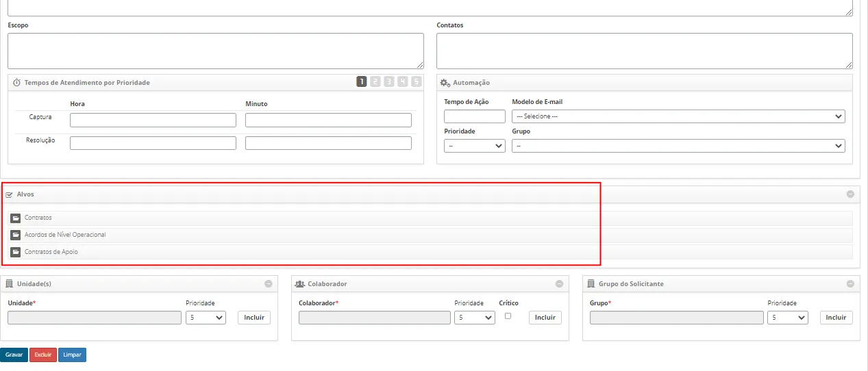
Task: Click the Contratos folder icon
Action: [x=16, y=218]
